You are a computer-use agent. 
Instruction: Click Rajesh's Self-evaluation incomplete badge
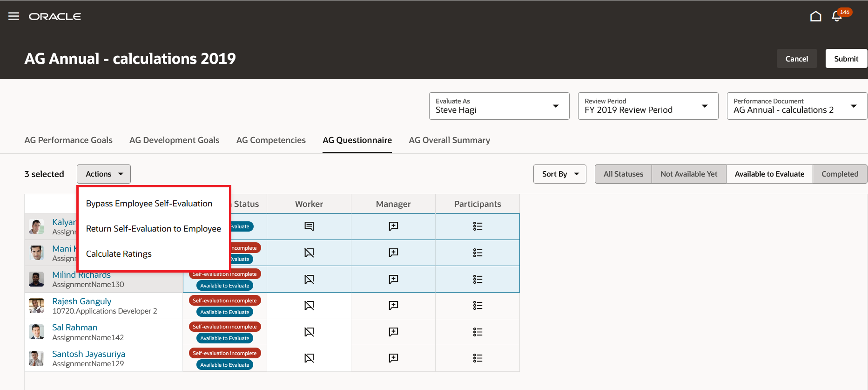[x=225, y=301]
